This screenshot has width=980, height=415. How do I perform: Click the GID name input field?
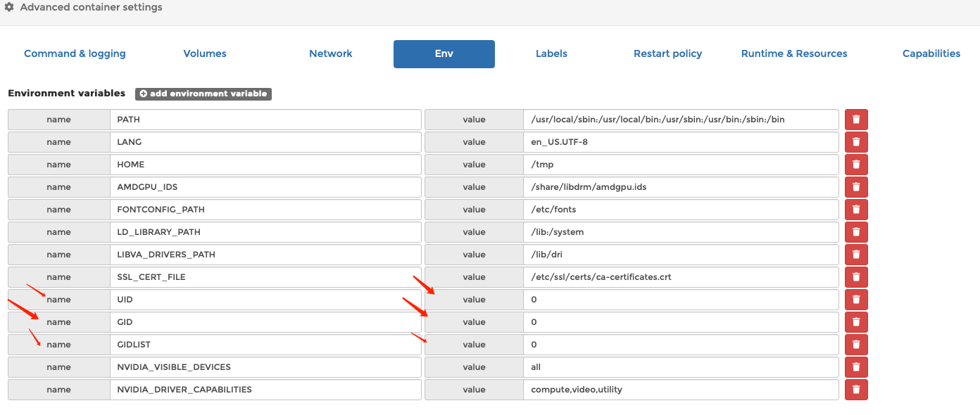(265, 322)
